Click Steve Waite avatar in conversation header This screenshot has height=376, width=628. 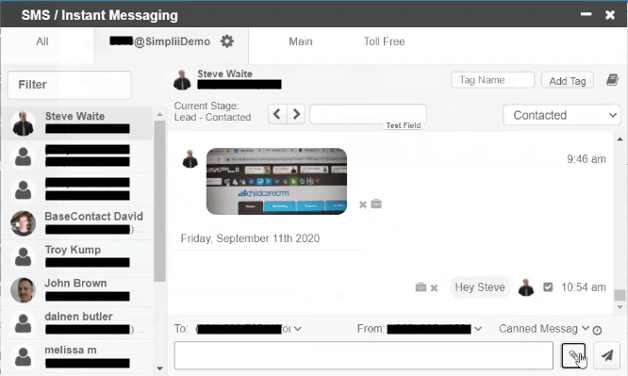(x=182, y=80)
